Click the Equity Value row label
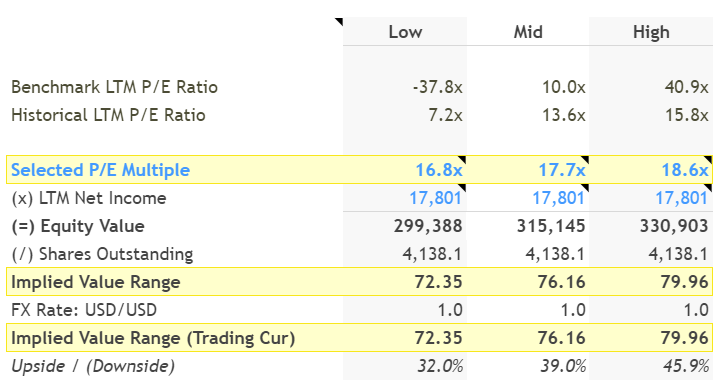Image resolution: width=718 pixels, height=387 pixels. 78,226
